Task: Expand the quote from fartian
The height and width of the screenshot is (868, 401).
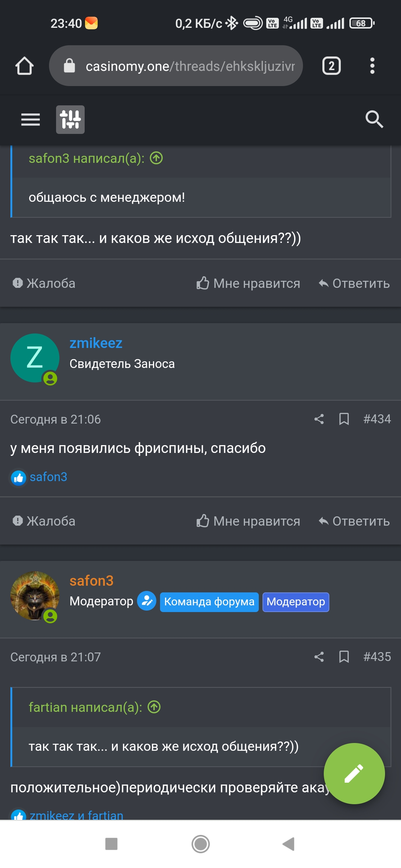Action: pyautogui.click(x=154, y=707)
